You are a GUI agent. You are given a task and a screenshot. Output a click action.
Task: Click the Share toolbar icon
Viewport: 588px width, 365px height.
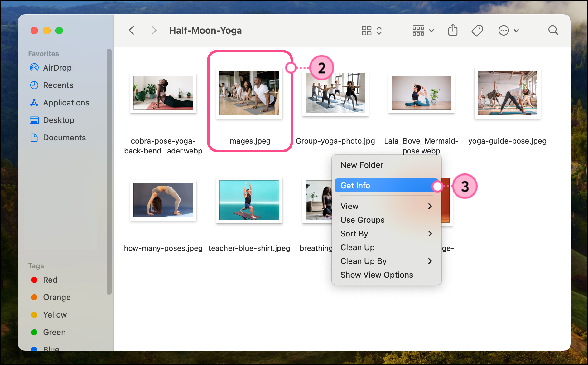(453, 30)
